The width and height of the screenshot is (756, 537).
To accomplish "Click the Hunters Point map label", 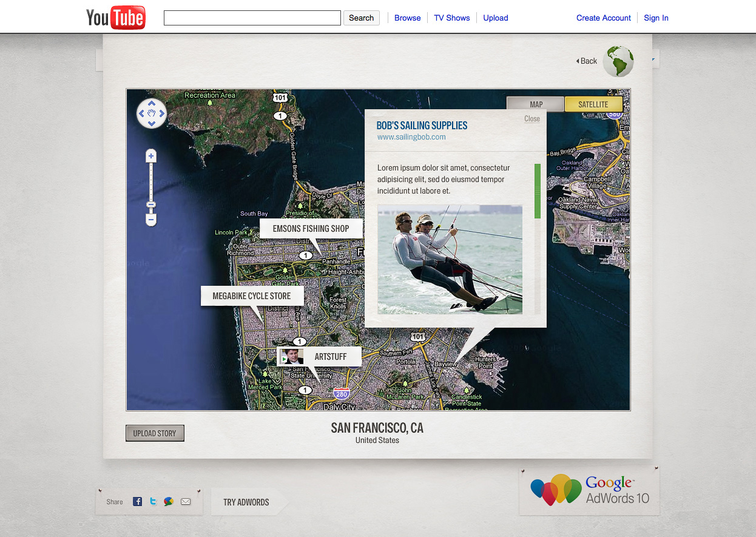I will click(x=485, y=362).
